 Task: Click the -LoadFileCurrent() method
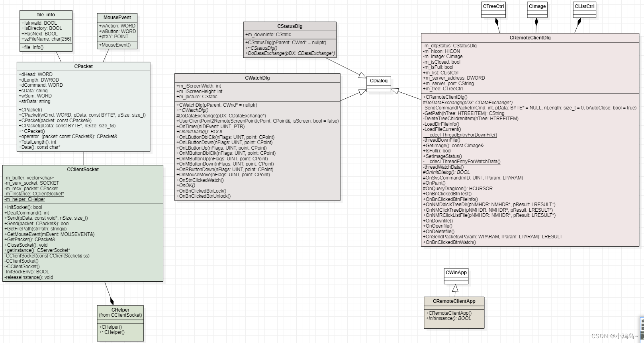[x=442, y=129]
